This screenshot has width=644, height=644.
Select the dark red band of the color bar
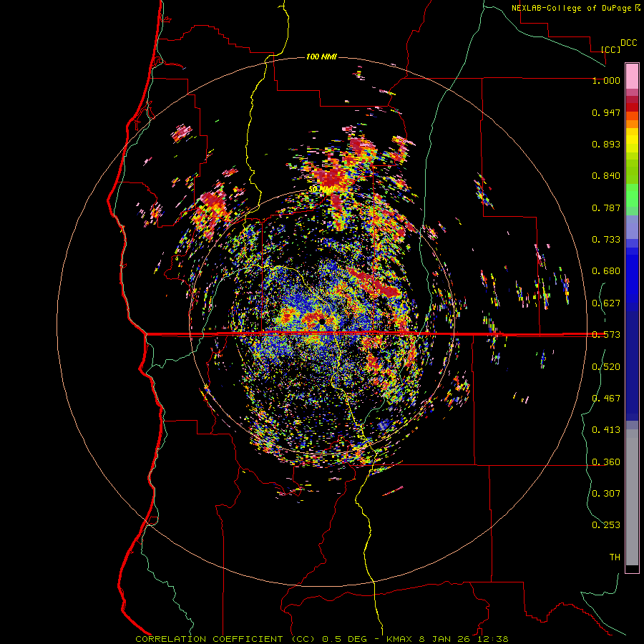[x=632, y=107]
